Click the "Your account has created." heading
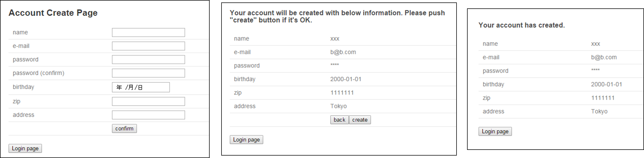Image resolution: width=644 pixels, height=158 pixels. pyautogui.click(x=521, y=25)
